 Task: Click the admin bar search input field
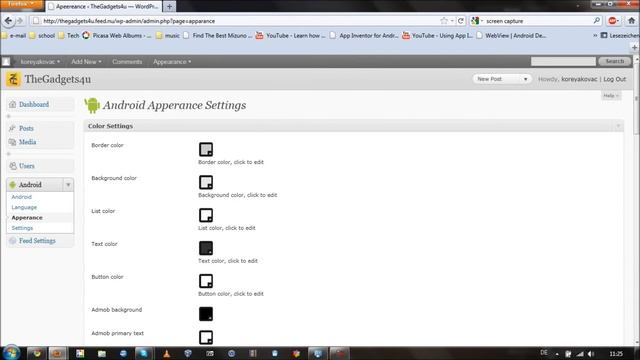pos(563,61)
